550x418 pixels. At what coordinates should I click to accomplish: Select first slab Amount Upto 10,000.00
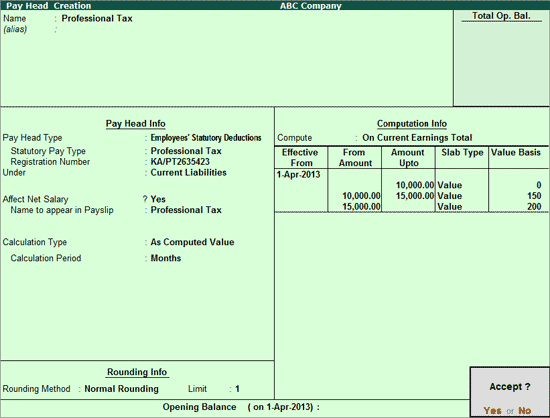pyautogui.click(x=415, y=185)
